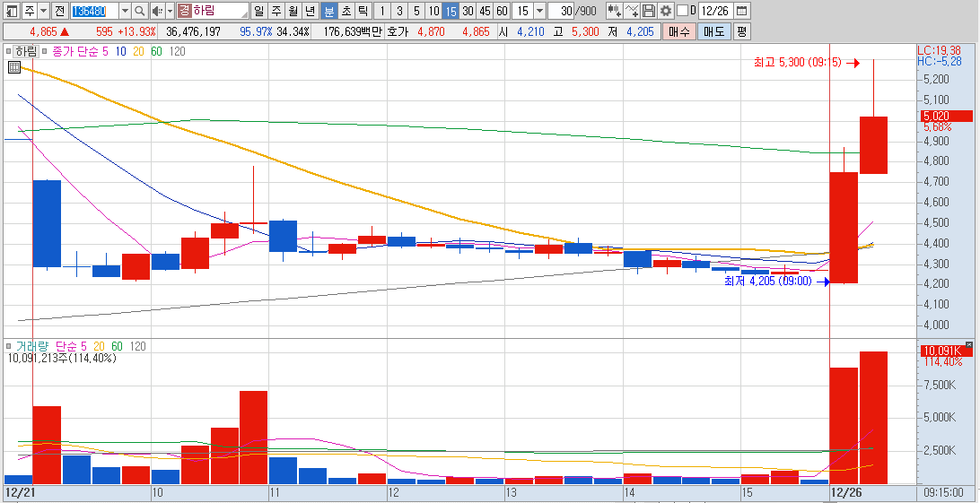980x503 pixels.
Task: Click the add candlestick chart icon
Action: 615,11
